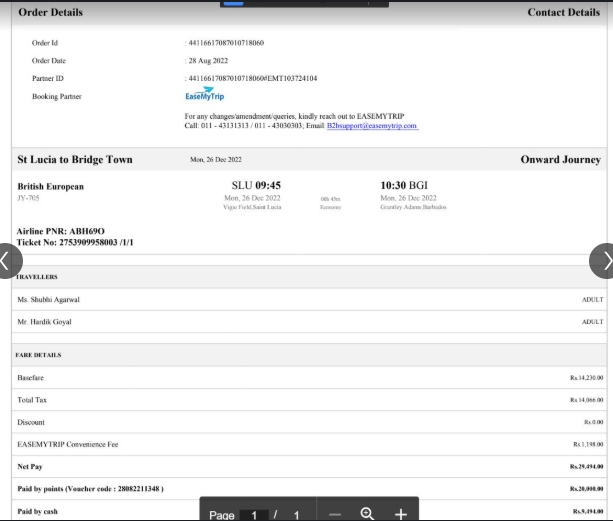Select Net Pay amount Rs.29,494.00
Screen dimensions: 613x521
coord(586,467)
